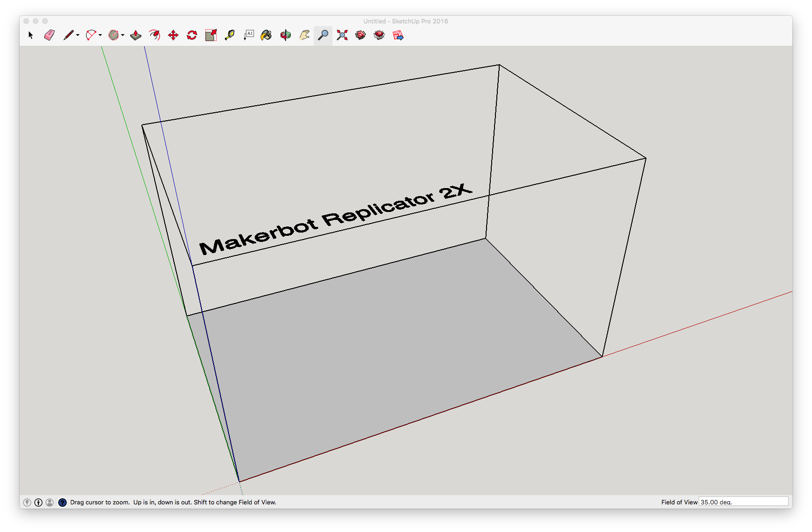Viewport: 812px width, 532px height.
Task: Select the Orbit tool
Action: pos(286,35)
